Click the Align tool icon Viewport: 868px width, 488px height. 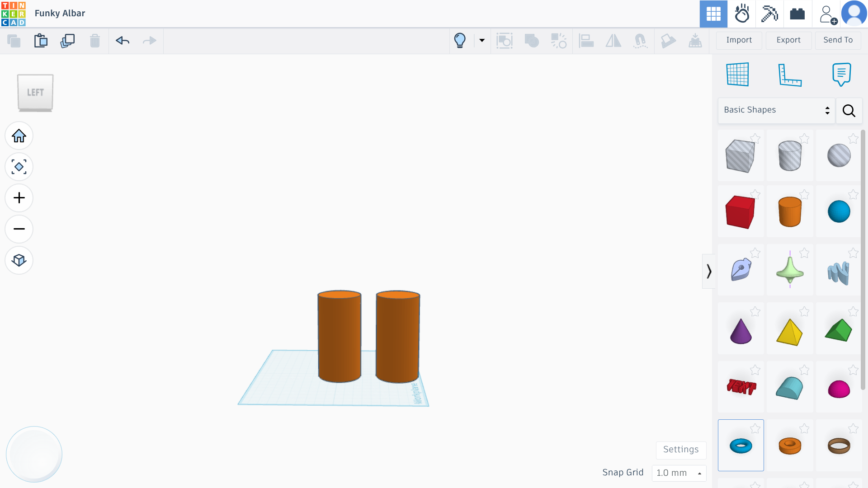point(586,41)
